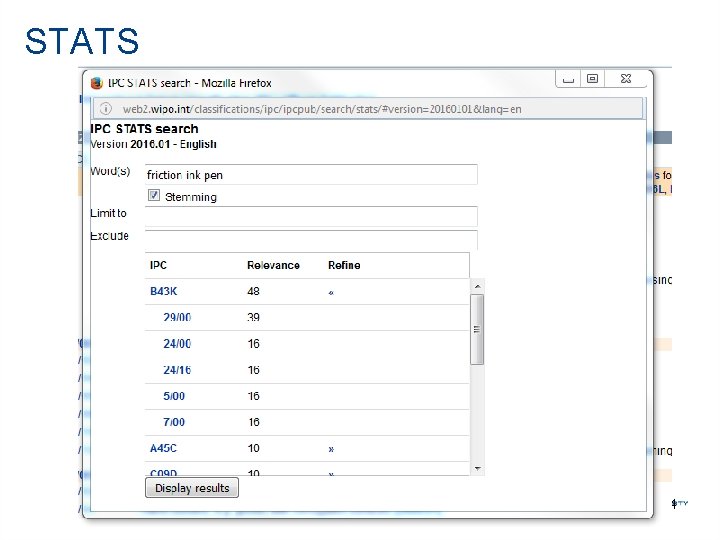Minimize the IPC STATS search window
Viewport: 720px width, 540px height.
[x=568, y=79]
